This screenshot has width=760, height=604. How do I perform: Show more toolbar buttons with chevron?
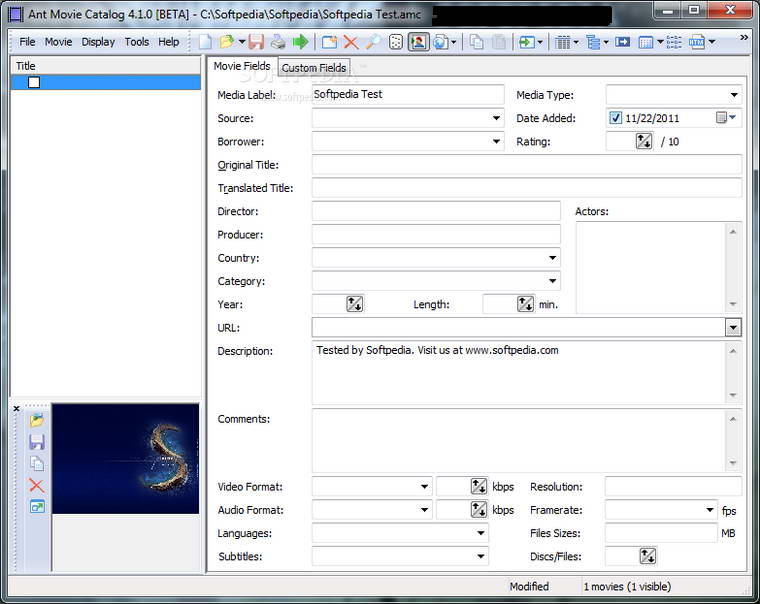coord(744,37)
